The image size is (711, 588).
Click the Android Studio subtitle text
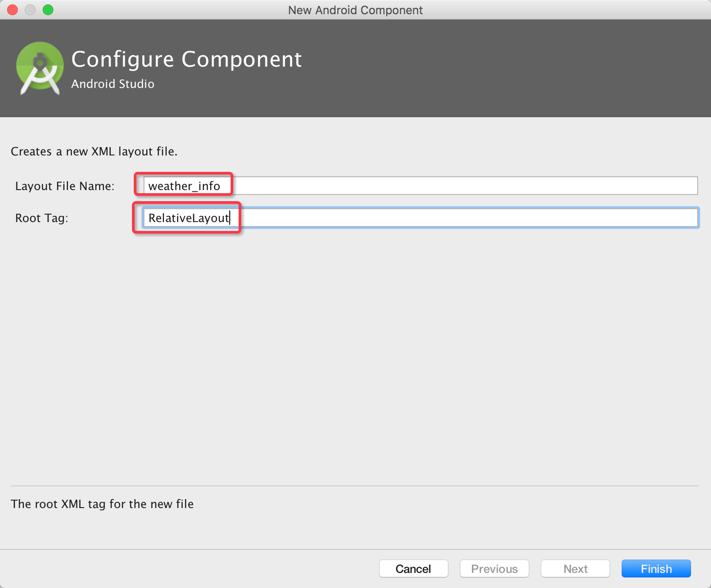(113, 84)
